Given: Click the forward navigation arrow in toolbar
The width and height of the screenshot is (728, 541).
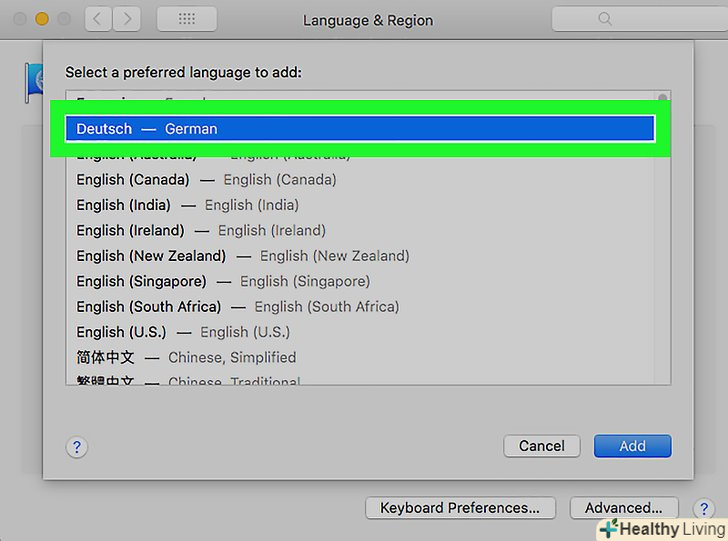Looking at the screenshot, I should click(x=127, y=19).
